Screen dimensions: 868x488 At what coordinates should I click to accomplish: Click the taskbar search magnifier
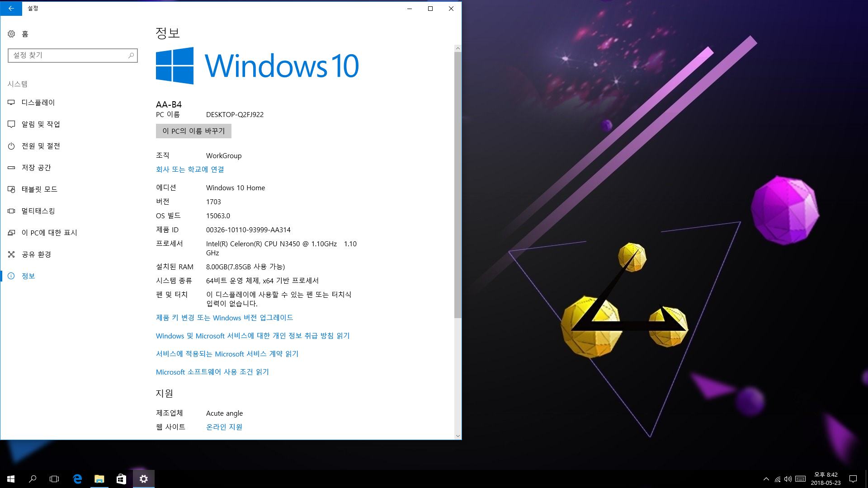pyautogui.click(x=33, y=479)
